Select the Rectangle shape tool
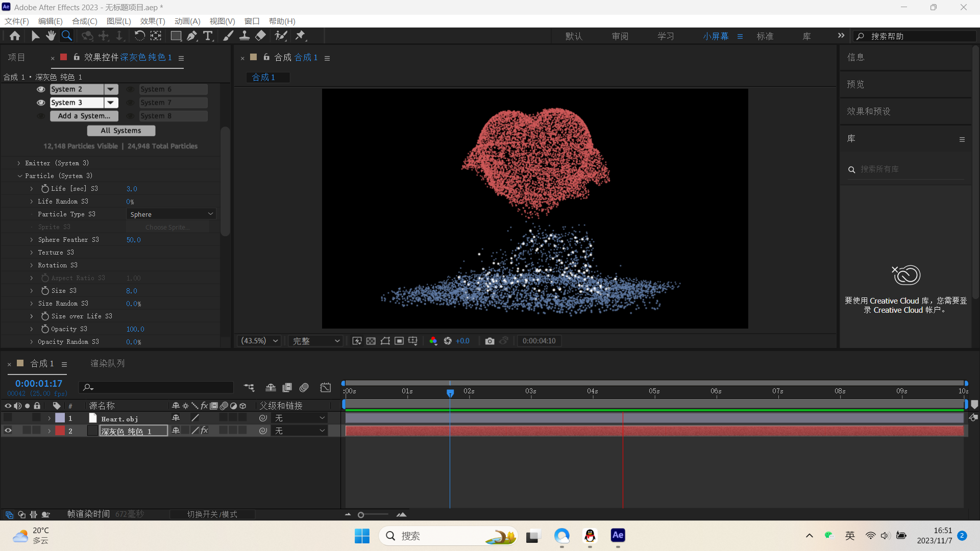 point(176,36)
